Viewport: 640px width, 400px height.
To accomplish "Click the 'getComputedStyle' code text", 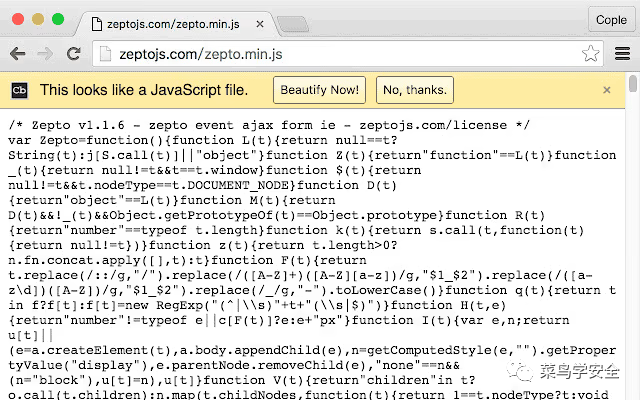I will [x=429, y=350].
